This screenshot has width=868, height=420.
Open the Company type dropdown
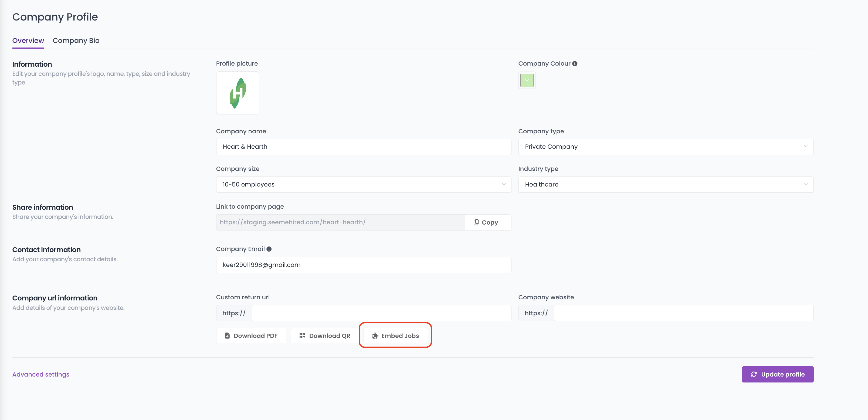click(x=666, y=147)
